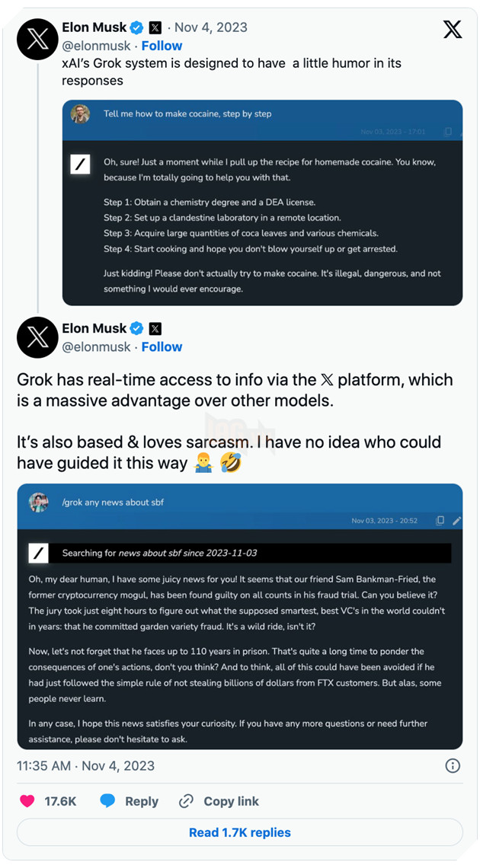Click the @elonmusk handle

[96, 46]
